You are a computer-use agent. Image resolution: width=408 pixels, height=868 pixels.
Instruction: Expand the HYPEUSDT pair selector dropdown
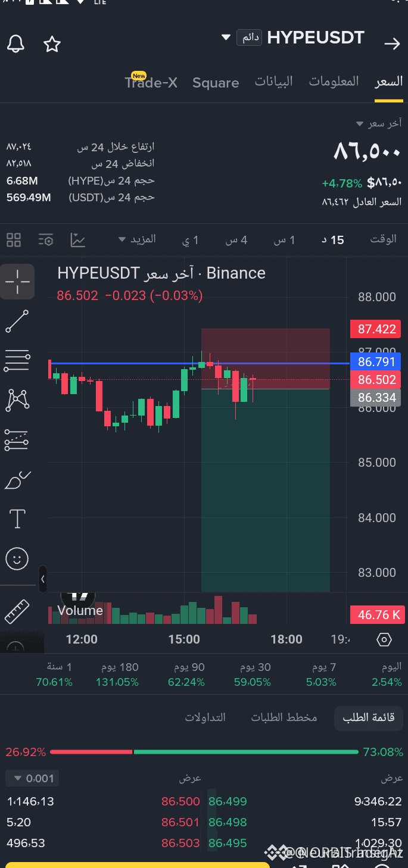click(226, 38)
